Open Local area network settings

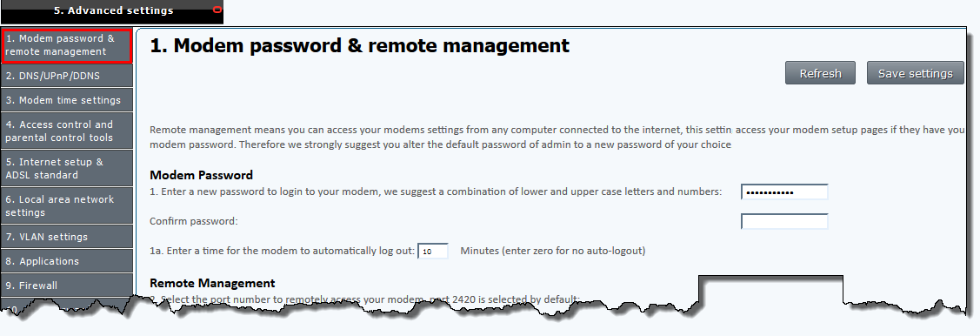click(66, 205)
